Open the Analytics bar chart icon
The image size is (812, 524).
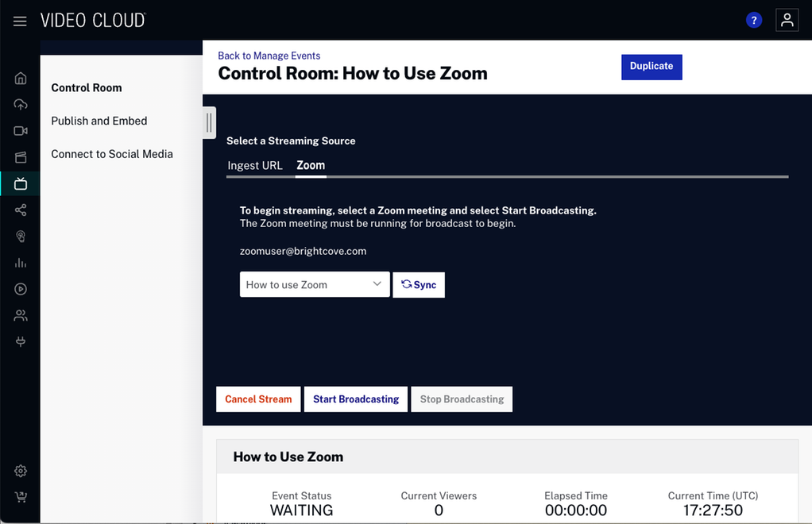tap(21, 263)
